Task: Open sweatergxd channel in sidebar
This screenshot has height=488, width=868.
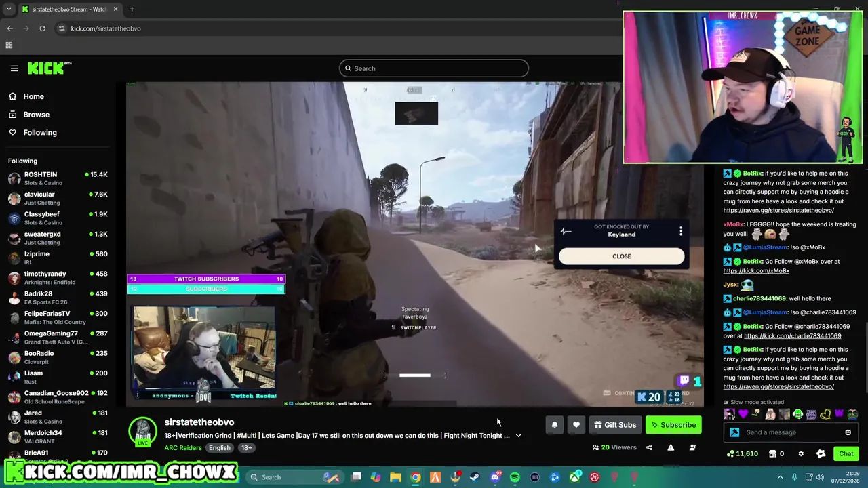Action: click(x=58, y=238)
